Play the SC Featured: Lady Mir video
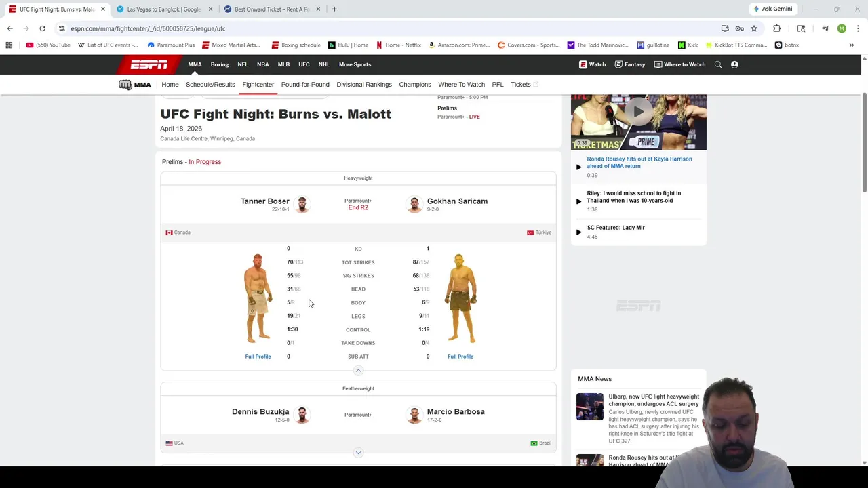Viewport: 868px width, 488px height. coord(578,232)
